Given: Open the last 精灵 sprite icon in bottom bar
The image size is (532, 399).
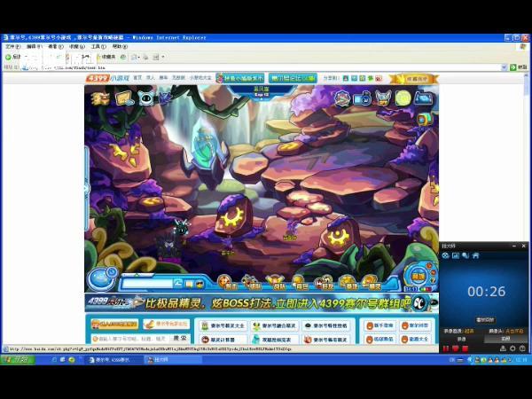Looking at the screenshot, I should (x=372, y=283).
